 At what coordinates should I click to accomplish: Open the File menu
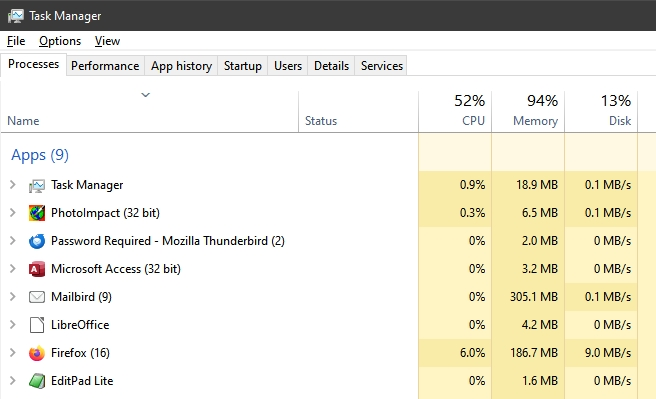[x=16, y=41]
